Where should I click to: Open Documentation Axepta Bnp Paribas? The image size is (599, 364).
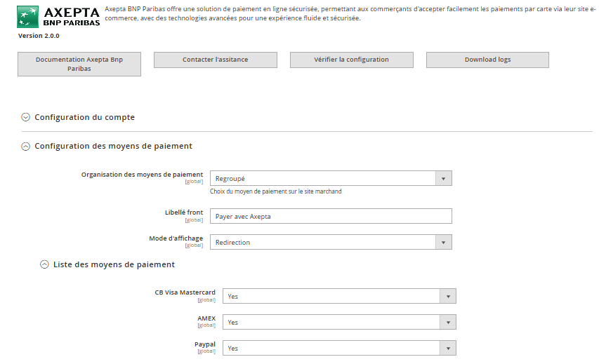tap(79, 64)
